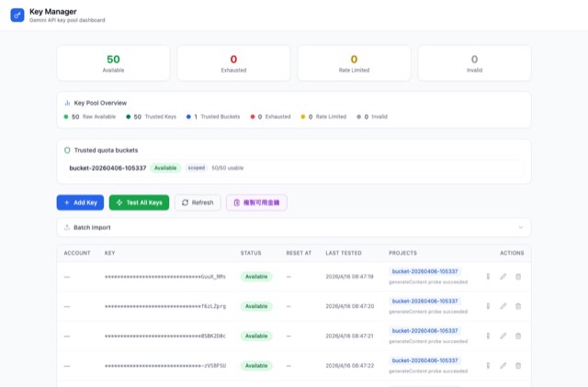Run Test All Keys

click(x=139, y=203)
